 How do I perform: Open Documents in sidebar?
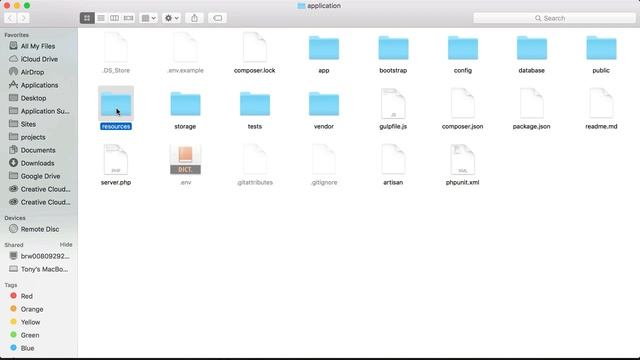[38, 150]
